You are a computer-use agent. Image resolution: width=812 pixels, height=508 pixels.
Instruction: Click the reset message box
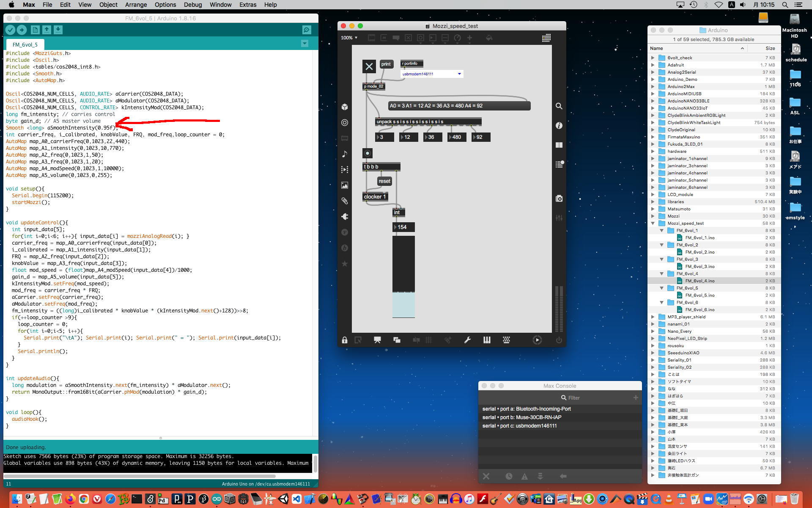[x=384, y=181]
